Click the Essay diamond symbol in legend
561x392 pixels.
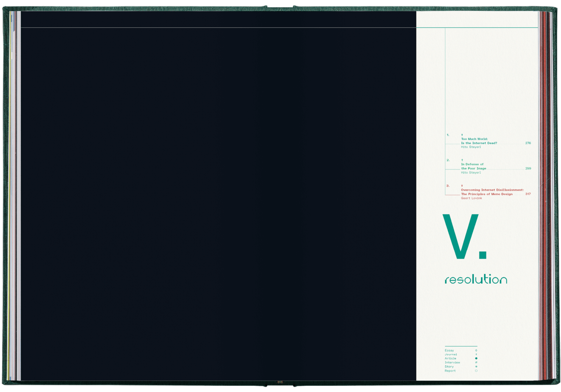[476, 350]
